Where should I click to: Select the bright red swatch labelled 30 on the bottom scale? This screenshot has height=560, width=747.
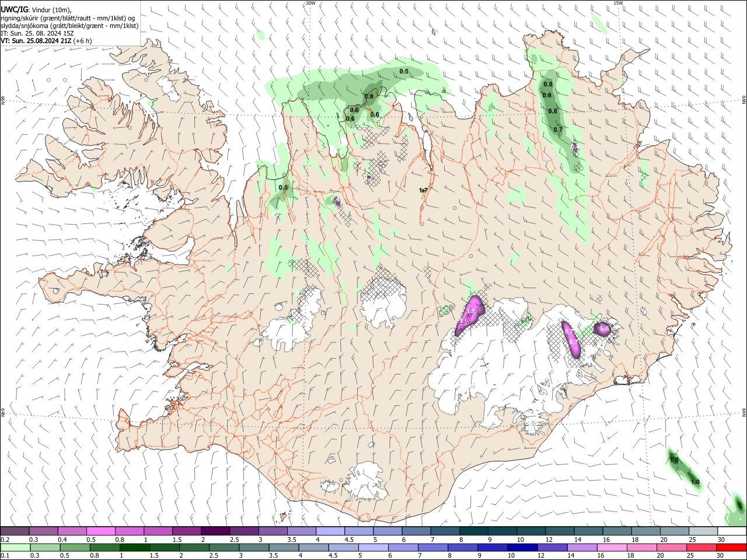click(731, 547)
